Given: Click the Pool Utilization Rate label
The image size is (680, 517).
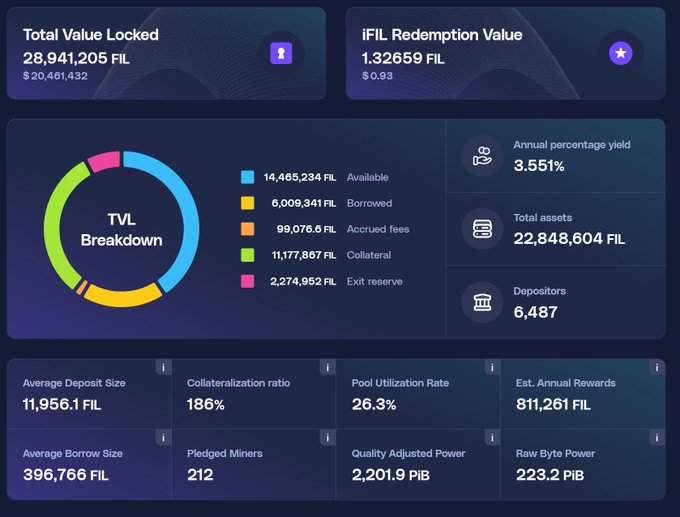Looking at the screenshot, I should (x=400, y=383).
